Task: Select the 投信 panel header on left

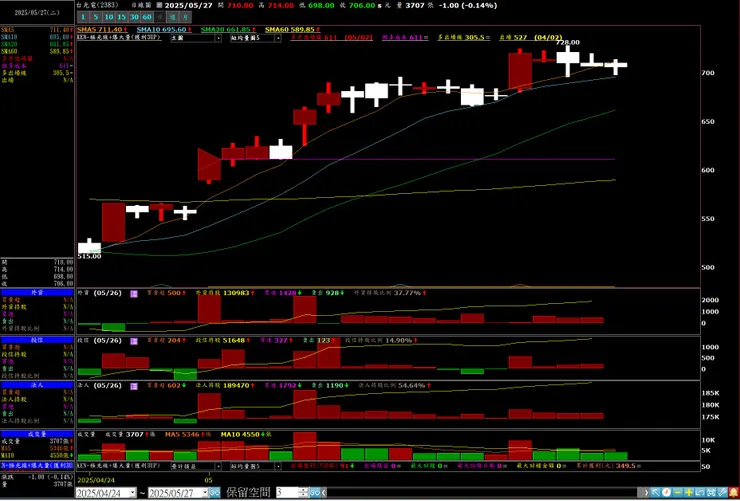Action: [37, 340]
